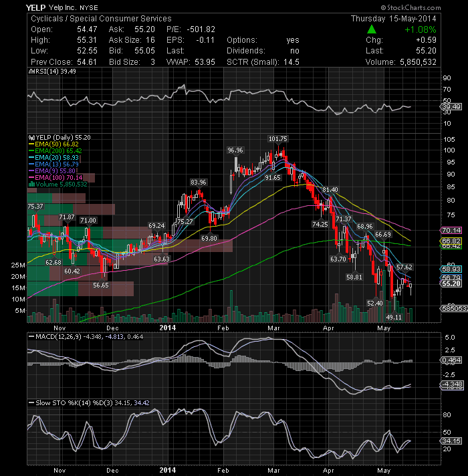Click the 83.96 price label
This screenshot has width=468, height=476.
[198, 183]
